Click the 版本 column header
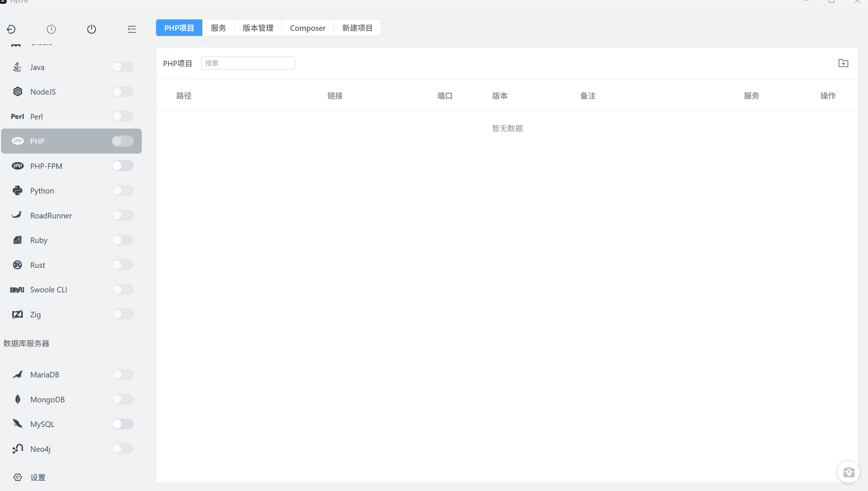This screenshot has height=491, width=868. [x=500, y=96]
